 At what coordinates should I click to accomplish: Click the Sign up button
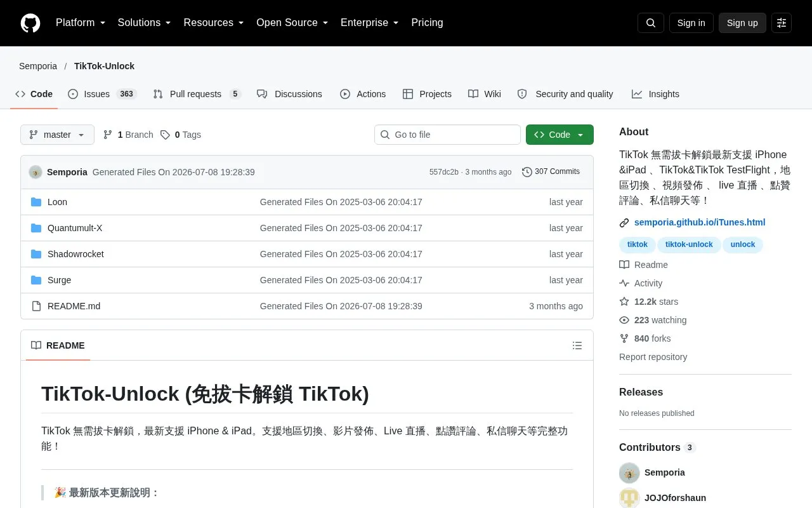coord(742,23)
